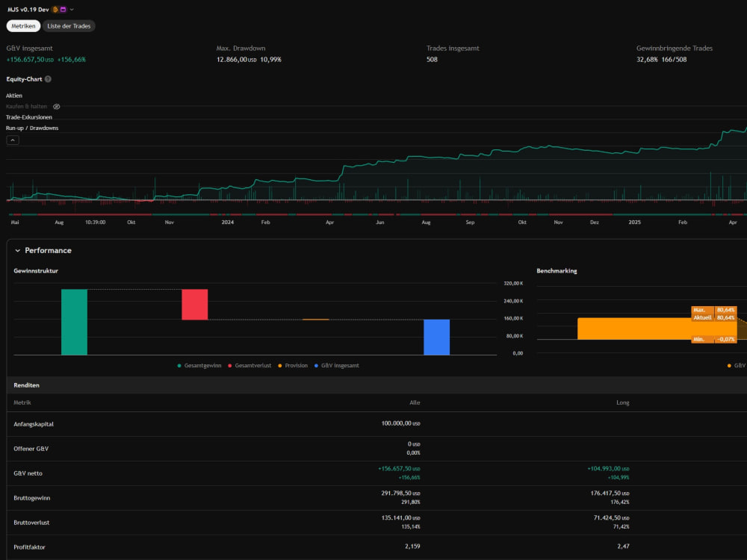Toggle the Trade-Exkursionen series
This screenshot has width=747, height=560.
click(29, 117)
